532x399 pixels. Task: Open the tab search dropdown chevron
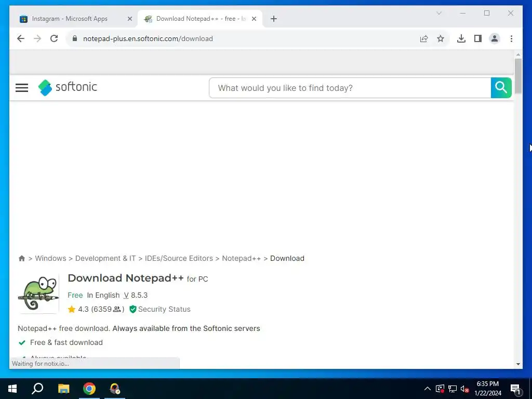[438, 13]
